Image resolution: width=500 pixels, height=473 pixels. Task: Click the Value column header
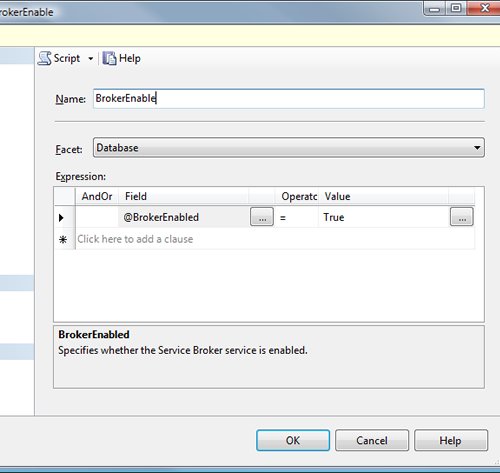(383, 196)
